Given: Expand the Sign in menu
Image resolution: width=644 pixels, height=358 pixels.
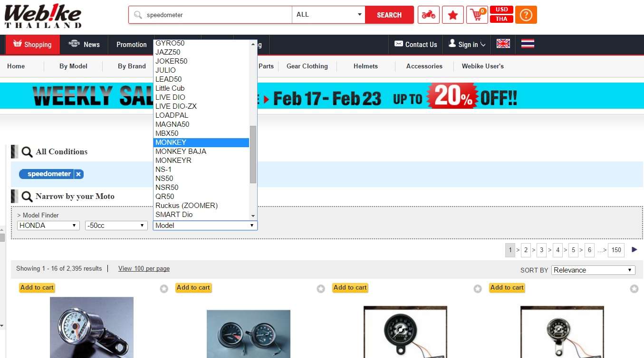Looking at the screenshot, I should 467,44.
